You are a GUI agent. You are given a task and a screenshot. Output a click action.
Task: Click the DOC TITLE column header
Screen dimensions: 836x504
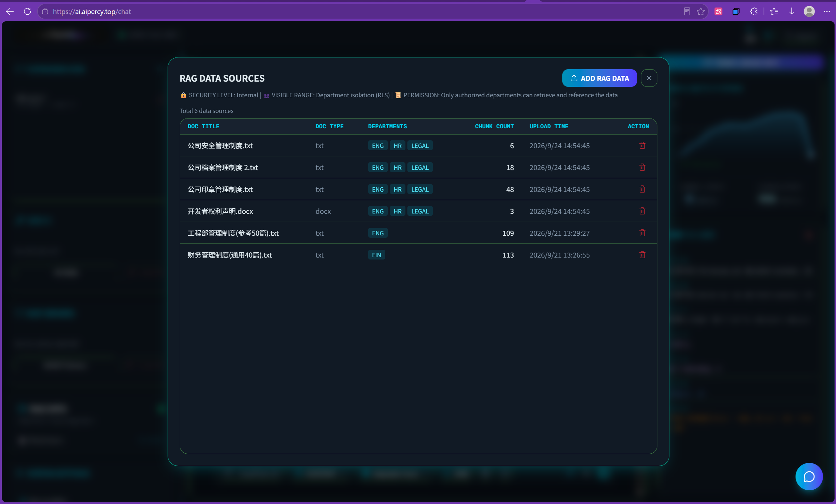[203, 126]
